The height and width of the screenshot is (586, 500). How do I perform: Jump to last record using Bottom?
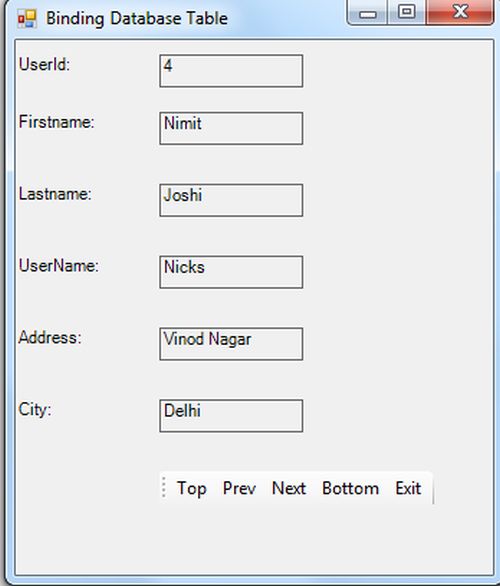click(x=351, y=488)
